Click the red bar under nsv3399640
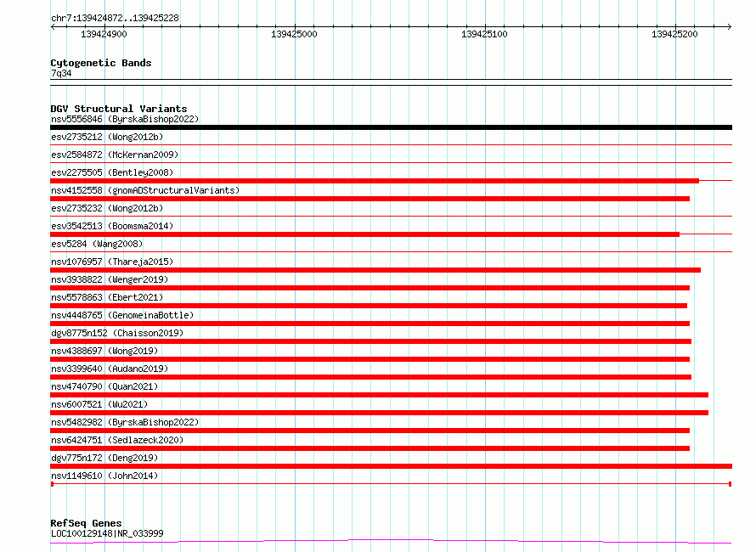756x552 pixels. (370, 377)
